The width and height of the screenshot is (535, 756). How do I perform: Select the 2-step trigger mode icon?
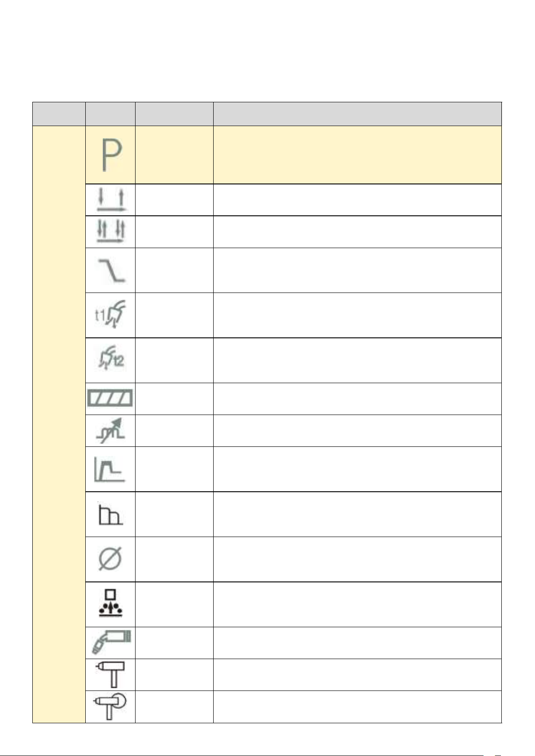tap(111, 200)
